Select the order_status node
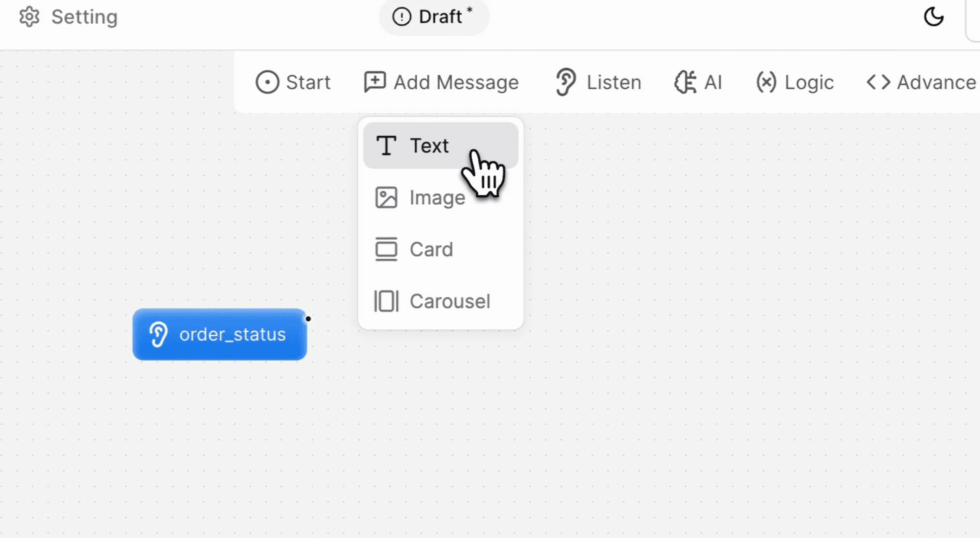Screen dimensions: 980x538 click(220, 334)
